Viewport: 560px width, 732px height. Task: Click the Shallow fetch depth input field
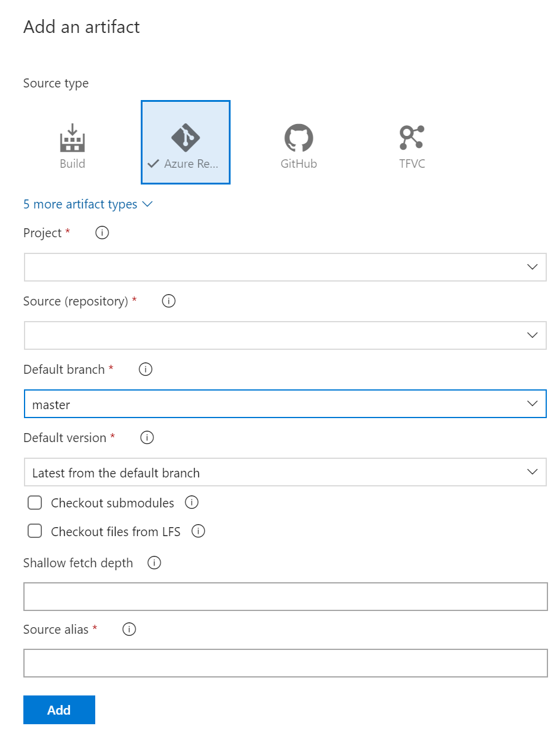coord(285,597)
